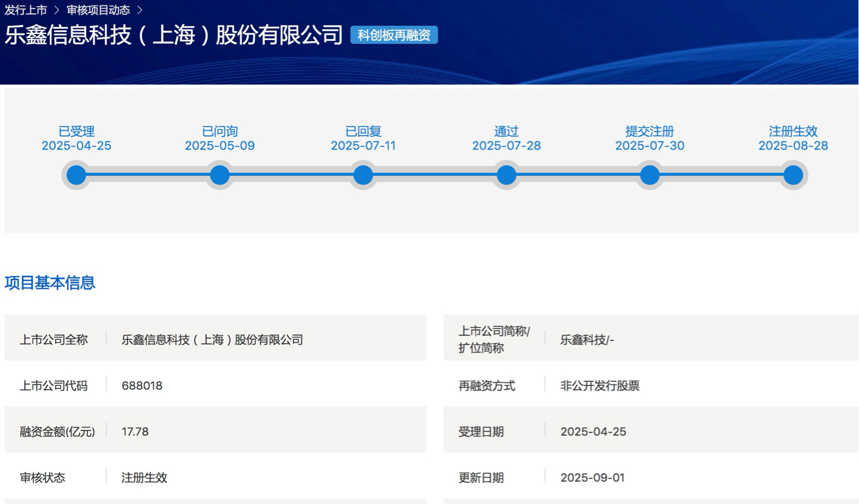
Task: Click the 已回复 timeline node circle
Action: [363, 175]
